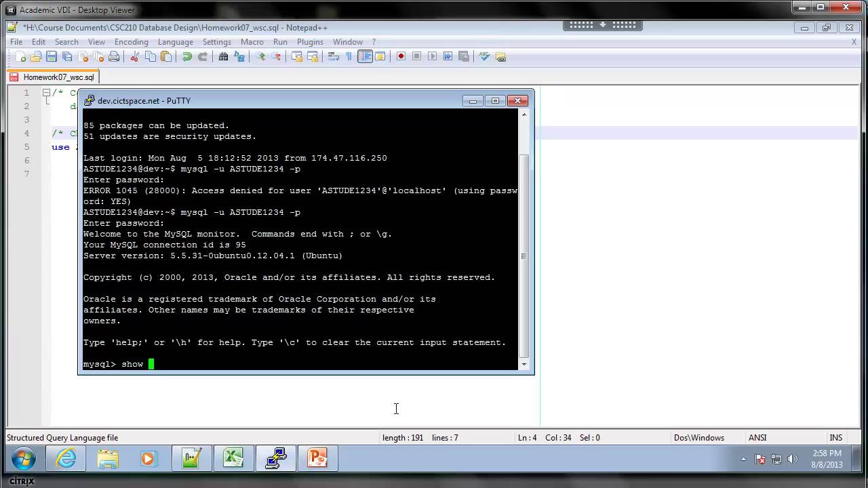Click the Close document toolbar icon
868x488 pixels.
(83, 57)
